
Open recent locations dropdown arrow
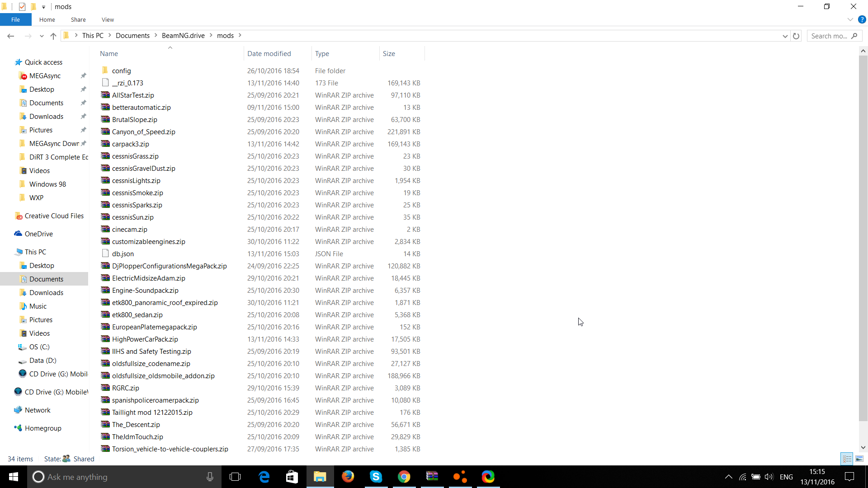click(x=42, y=36)
